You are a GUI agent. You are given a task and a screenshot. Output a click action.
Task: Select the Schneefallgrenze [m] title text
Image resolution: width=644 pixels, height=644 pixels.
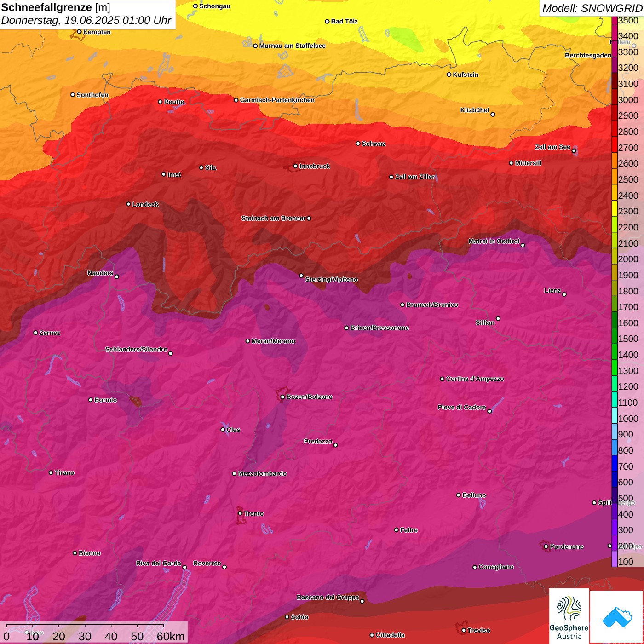[x=56, y=7]
